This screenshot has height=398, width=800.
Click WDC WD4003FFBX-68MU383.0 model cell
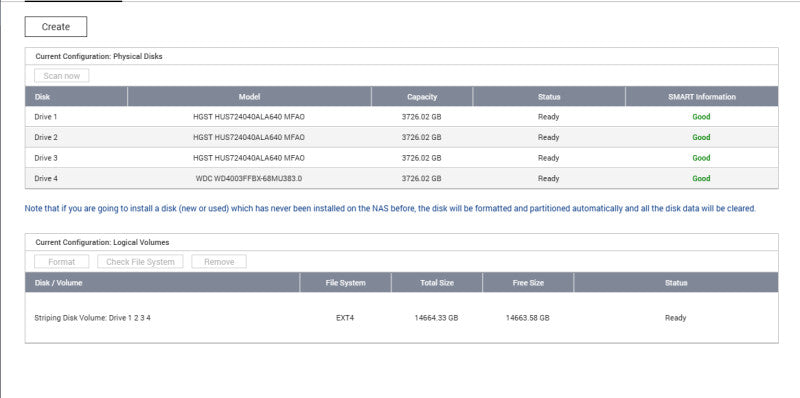(249, 179)
